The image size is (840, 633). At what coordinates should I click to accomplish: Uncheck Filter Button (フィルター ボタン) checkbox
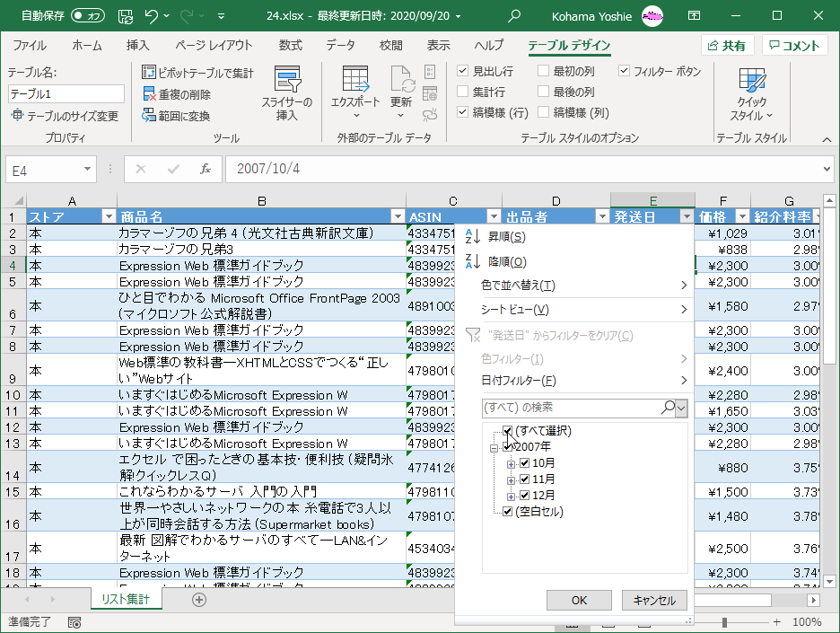[x=624, y=70]
